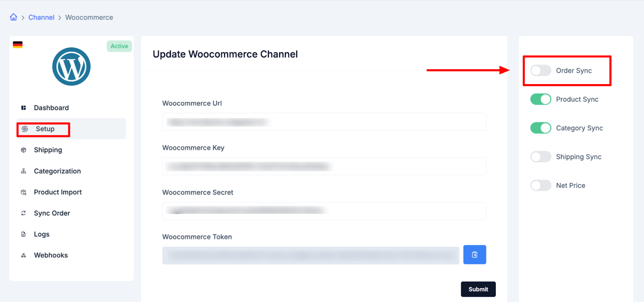Click the Woocommerce Secret label
644x302 pixels.
coord(198,192)
